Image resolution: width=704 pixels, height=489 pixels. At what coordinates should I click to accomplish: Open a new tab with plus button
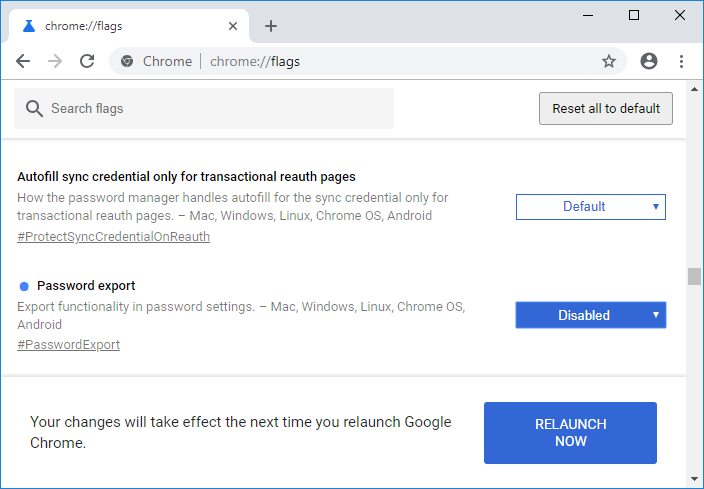271,26
